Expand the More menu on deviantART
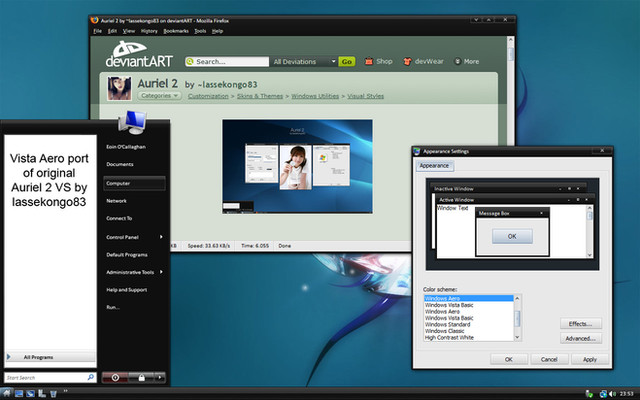 pyautogui.click(x=467, y=61)
